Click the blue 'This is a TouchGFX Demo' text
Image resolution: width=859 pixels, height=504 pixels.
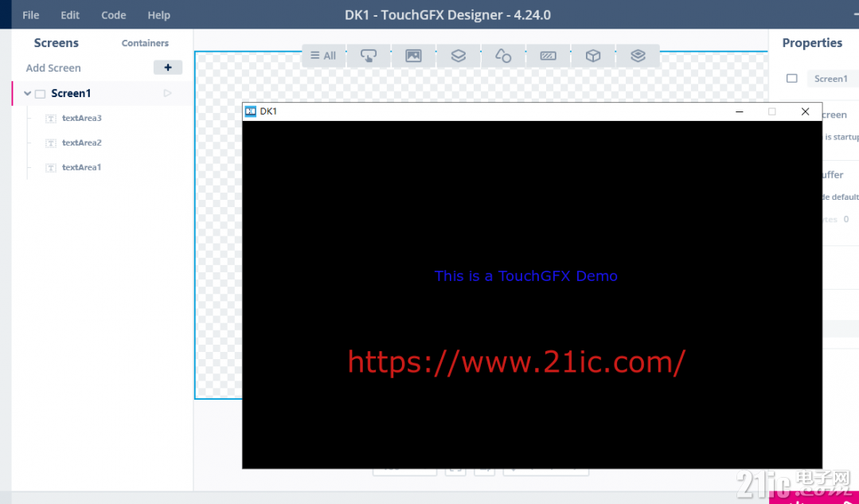coord(526,275)
